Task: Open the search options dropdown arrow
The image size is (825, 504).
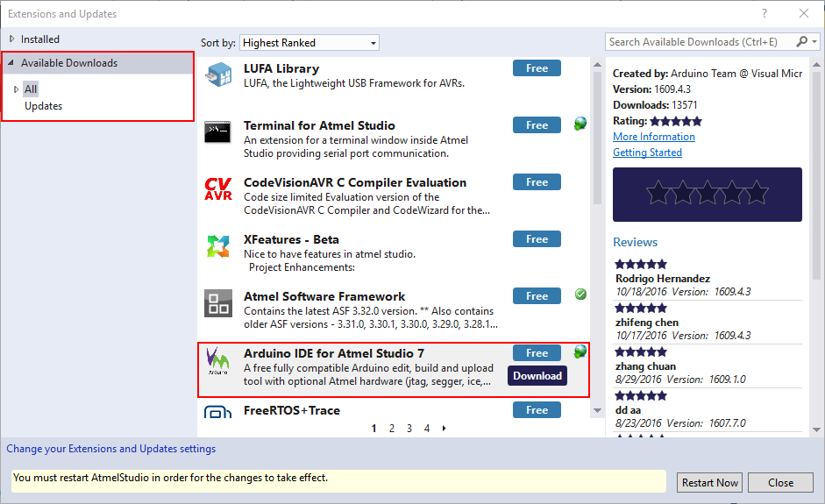Action: pyautogui.click(x=814, y=41)
